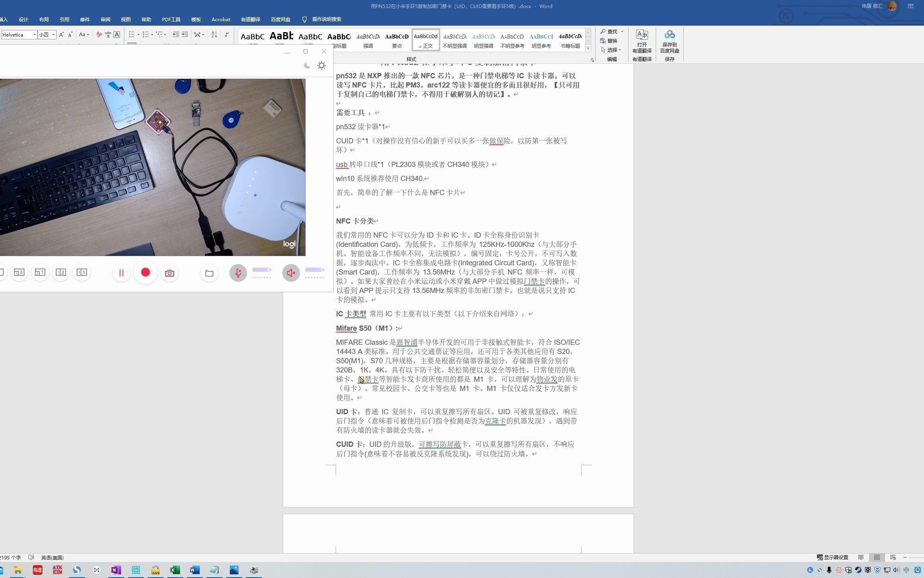The width and height of the screenshot is (924, 578).
Task: Toggle the muted speaker button
Action: coord(291,273)
